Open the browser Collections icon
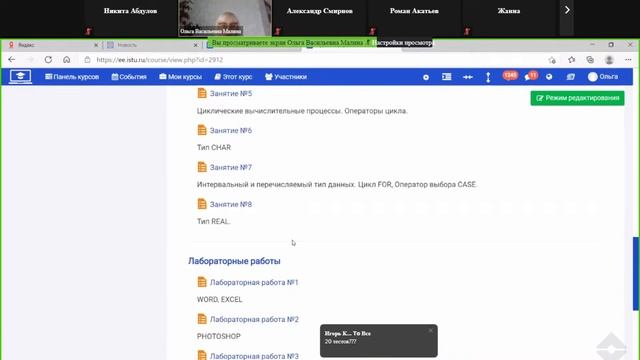 click(590, 60)
